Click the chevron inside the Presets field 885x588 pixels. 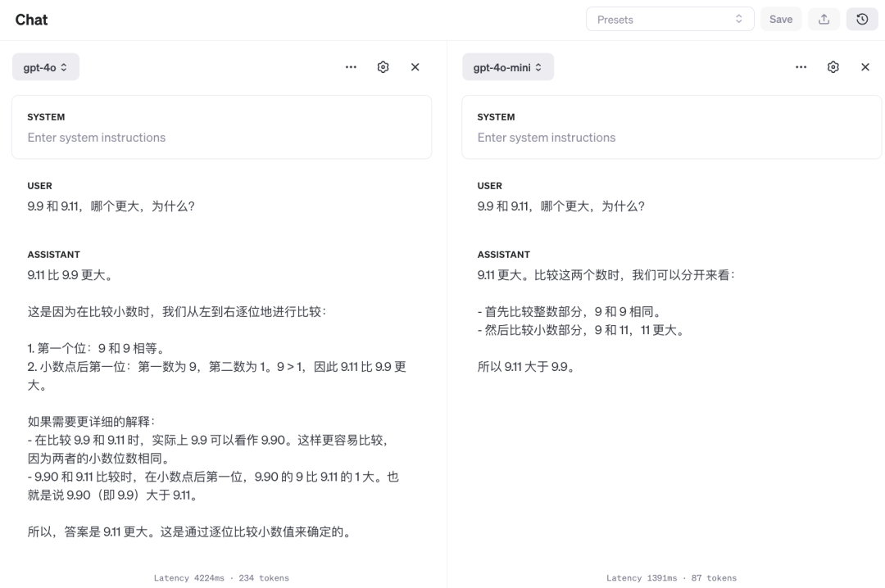[737, 18]
